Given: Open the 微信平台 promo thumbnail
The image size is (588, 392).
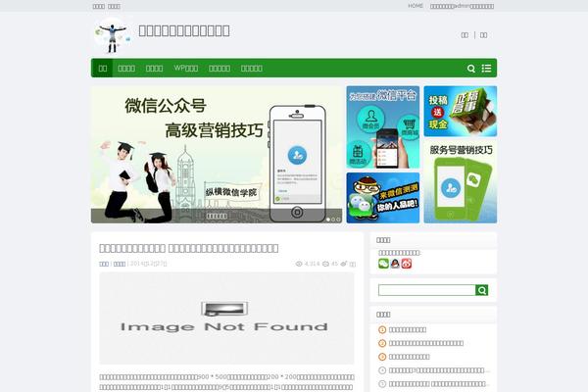Looking at the screenshot, I should tap(383, 127).
